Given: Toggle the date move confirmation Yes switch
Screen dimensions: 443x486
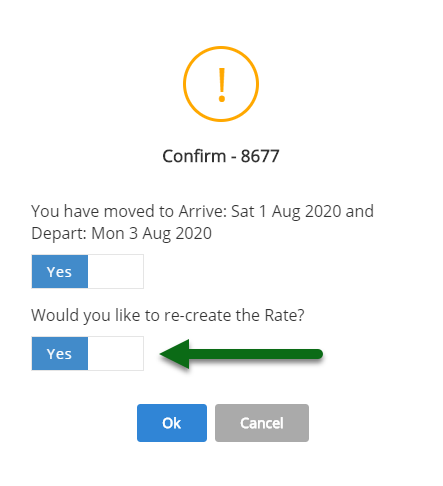Looking at the screenshot, I should pos(88,271).
